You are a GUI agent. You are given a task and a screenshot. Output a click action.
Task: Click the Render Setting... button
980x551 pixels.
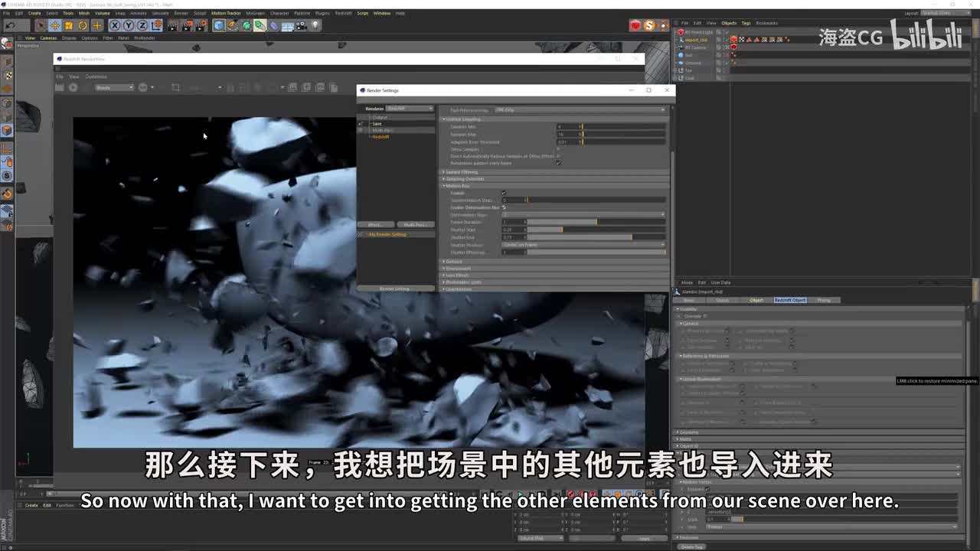[x=396, y=289]
